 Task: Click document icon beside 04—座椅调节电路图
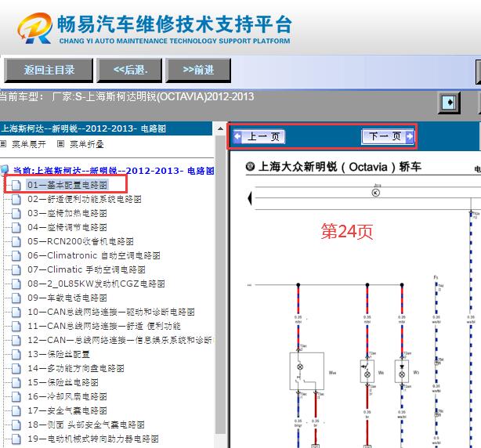coord(16,228)
